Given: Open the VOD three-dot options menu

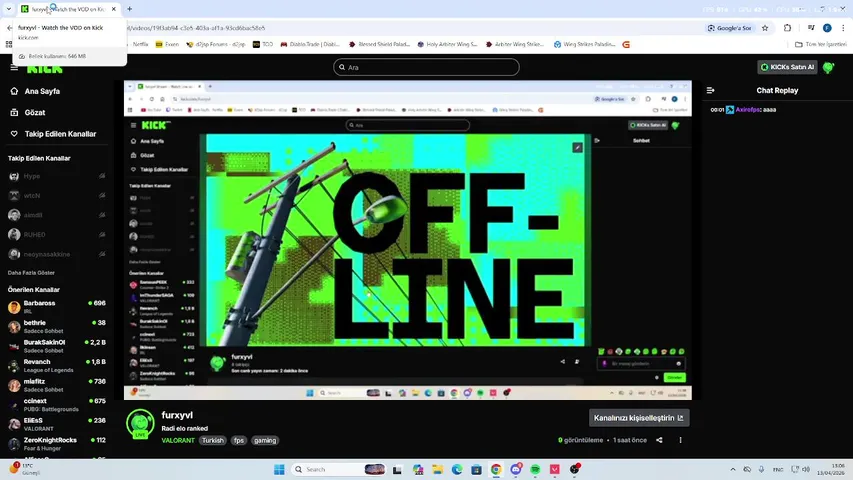Looking at the screenshot, I should click(x=680, y=440).
